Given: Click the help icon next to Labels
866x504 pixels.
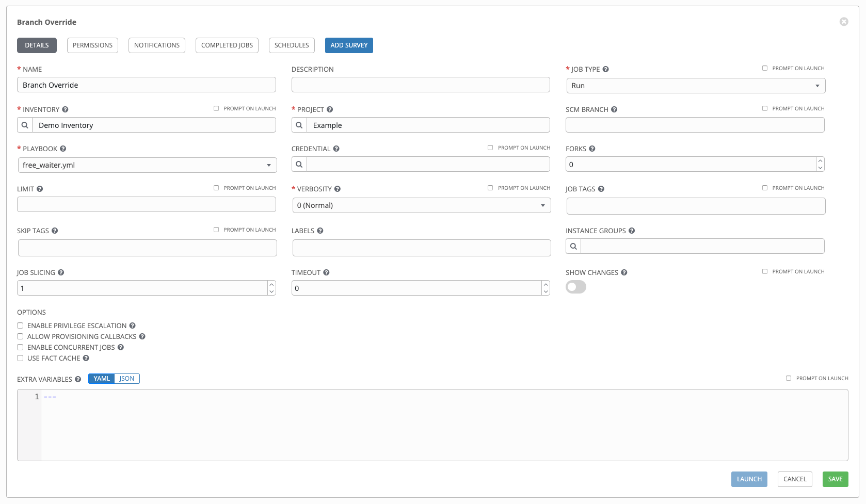Looking at the screenshot, I should pyautogui.click(x=320, y=231).
